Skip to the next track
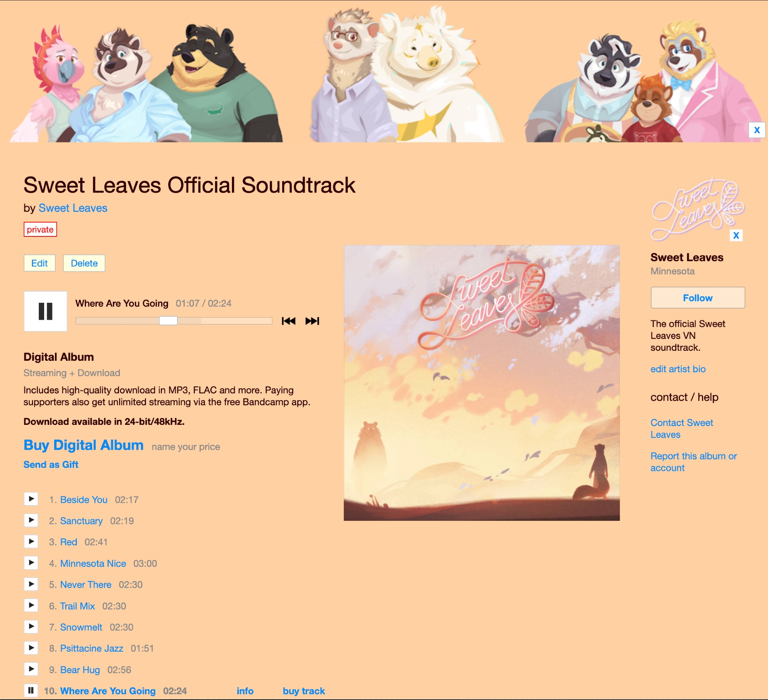The image size is (768, 700). pos(312,321)
